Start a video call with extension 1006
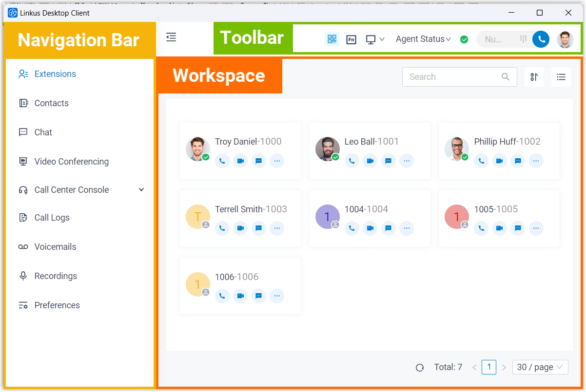Screen dimensions: 586x392 point(240,296)
